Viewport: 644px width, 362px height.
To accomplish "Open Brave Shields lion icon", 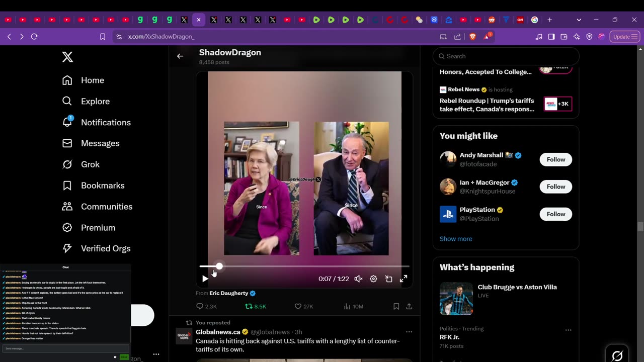I will [472, 37].
